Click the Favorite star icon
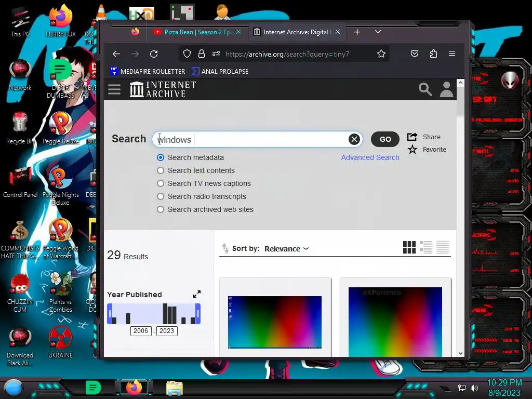The height and width of the screenshot is (399, 532). 412,149
